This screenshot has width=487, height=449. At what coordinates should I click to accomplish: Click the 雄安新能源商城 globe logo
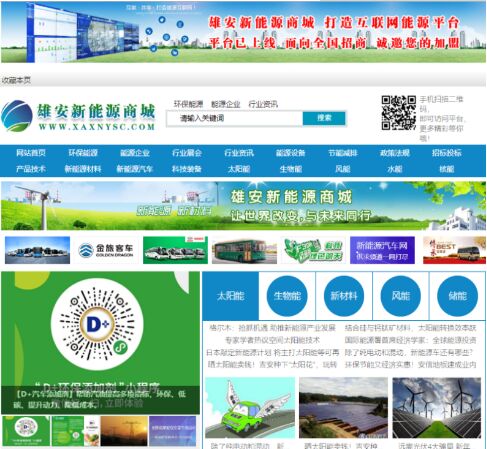click(17, 116)
